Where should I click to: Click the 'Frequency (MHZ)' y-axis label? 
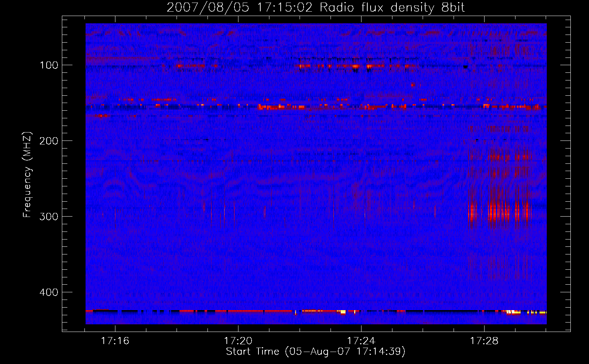tap(27, 175)
